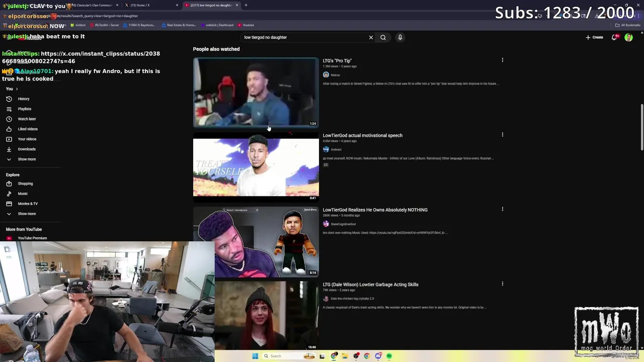
Task: Open the 11404 N Bayshore bookmark
Action: click(139, 25)
